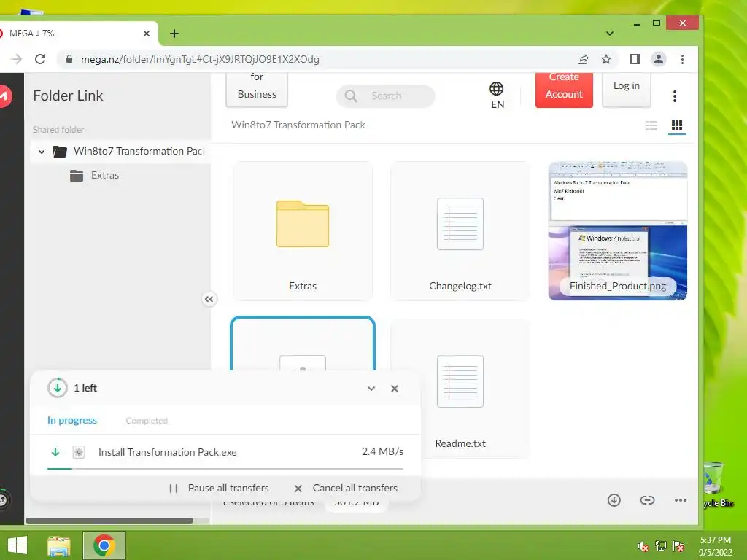Click the sidebar horizontal scrollbar
747x560 pixels.
109,521
